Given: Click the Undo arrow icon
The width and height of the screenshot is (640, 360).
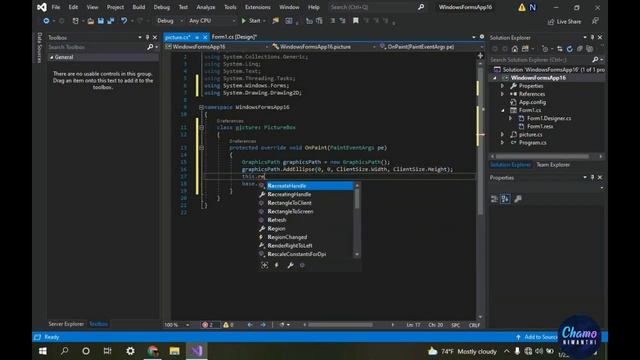Looking at the screenshot, I should 124,21.
